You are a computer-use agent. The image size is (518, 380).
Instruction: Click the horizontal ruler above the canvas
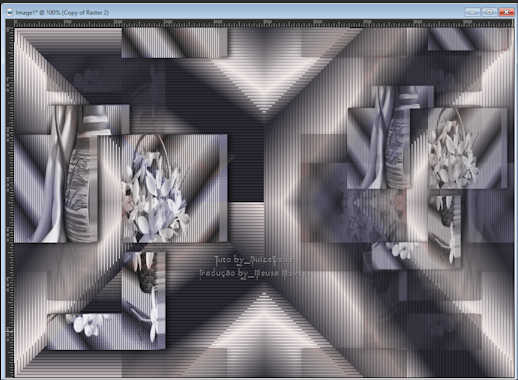click(263, 23)
